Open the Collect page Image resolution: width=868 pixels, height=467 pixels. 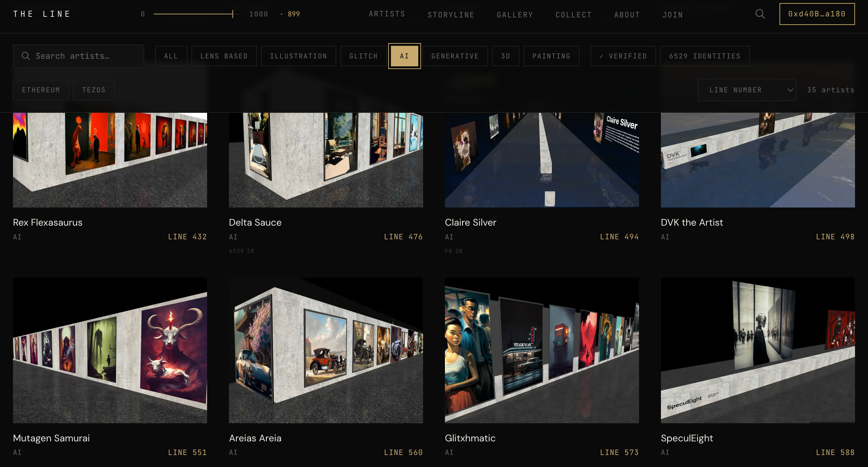click(573, 15)
